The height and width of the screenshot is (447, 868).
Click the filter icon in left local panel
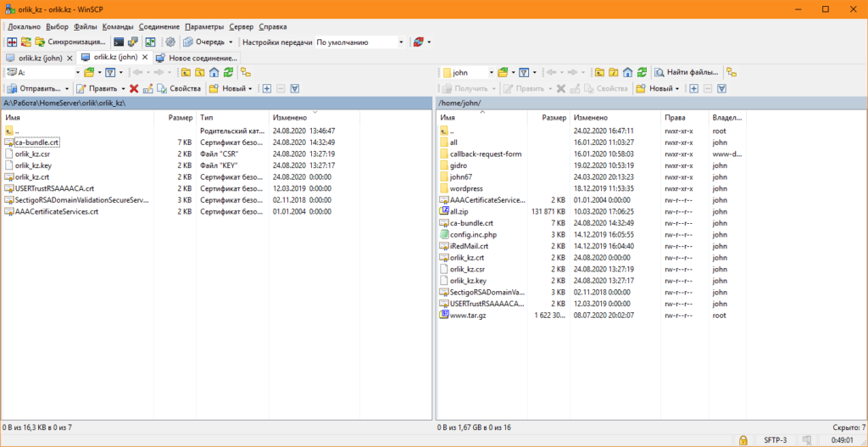110,72
